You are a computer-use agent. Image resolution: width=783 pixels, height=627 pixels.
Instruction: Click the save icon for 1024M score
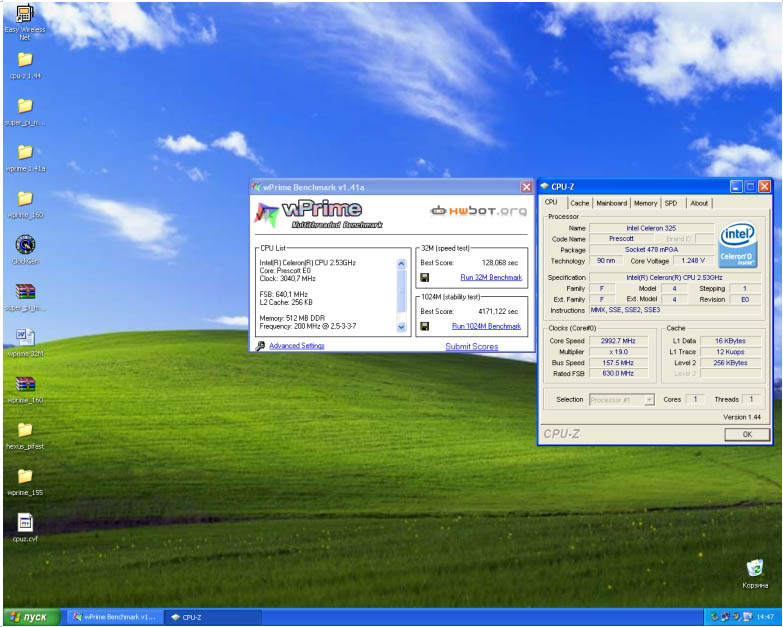425,326
